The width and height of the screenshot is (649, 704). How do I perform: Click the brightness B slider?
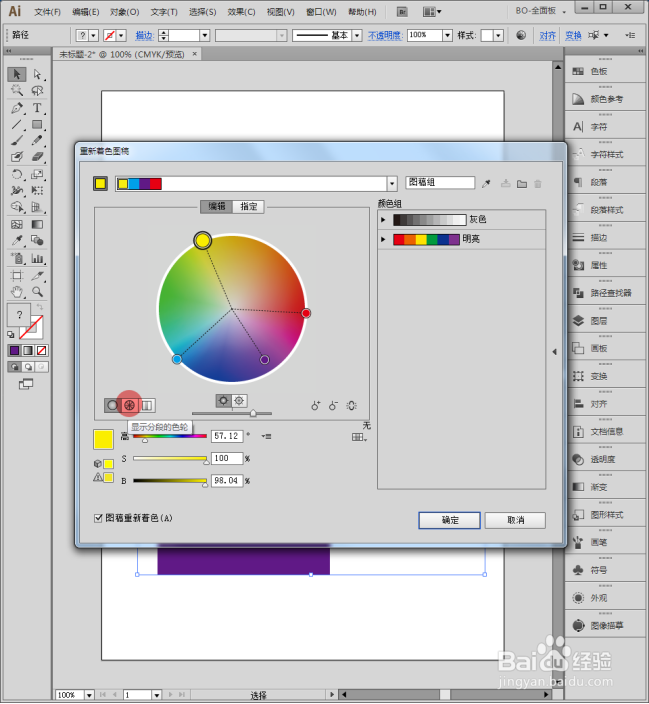(x=171, y=481)
